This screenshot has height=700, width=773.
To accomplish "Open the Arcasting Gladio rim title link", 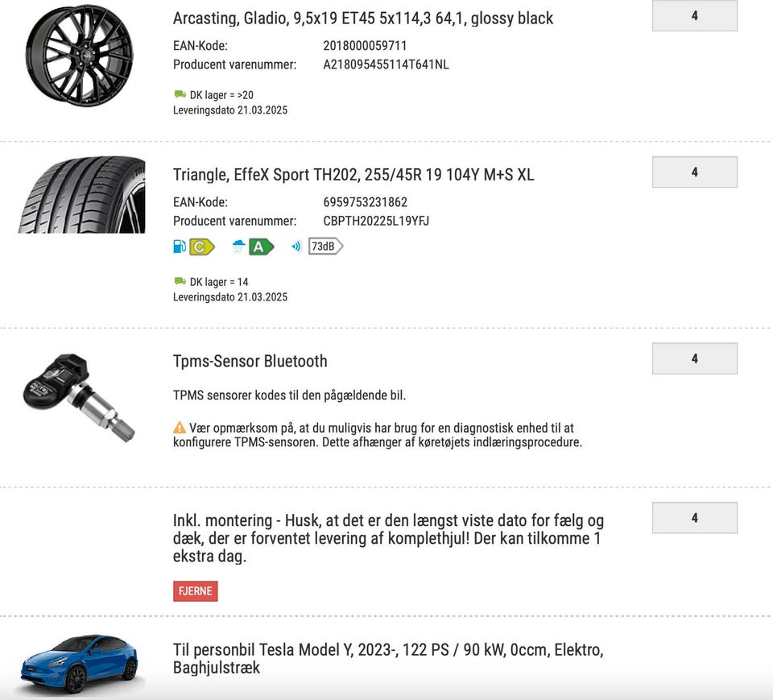I will (x=362, y=18).
